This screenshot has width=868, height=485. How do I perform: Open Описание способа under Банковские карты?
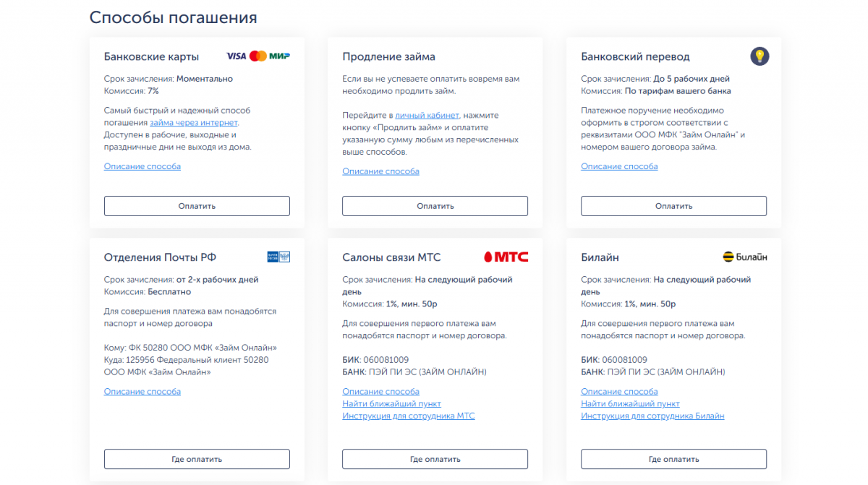click(x=142, y=166)
